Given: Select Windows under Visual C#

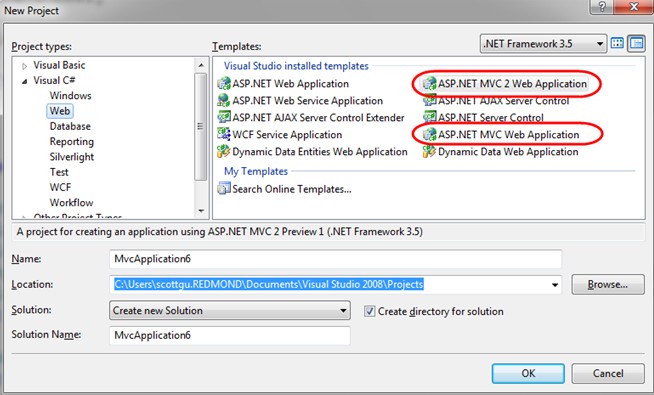Looking at the screenshot, I should [70, 96].
